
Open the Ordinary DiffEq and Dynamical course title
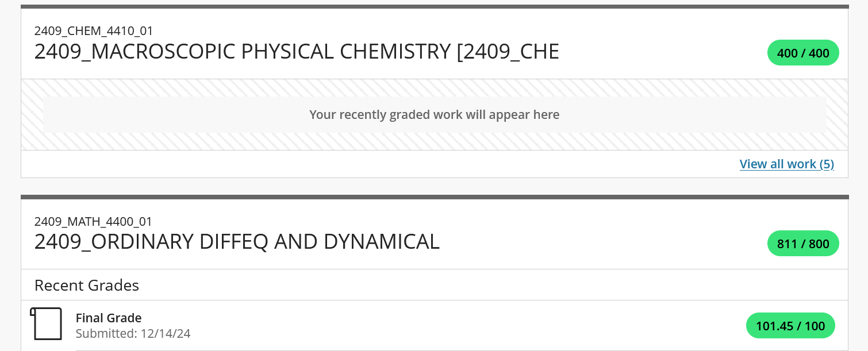pos(237,242)
